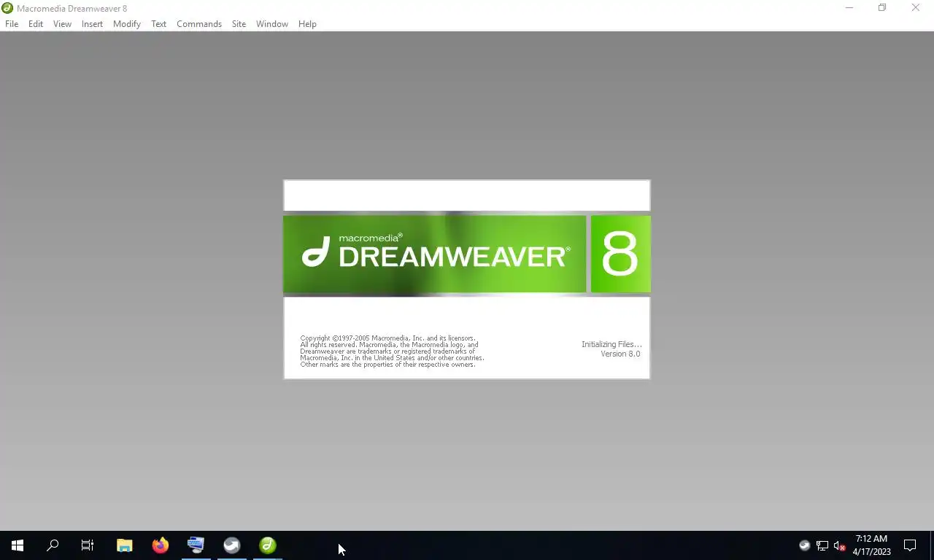Click the Dreamweaver app icon in title bar
The image size is (934, 560).
tap(7, 8)
